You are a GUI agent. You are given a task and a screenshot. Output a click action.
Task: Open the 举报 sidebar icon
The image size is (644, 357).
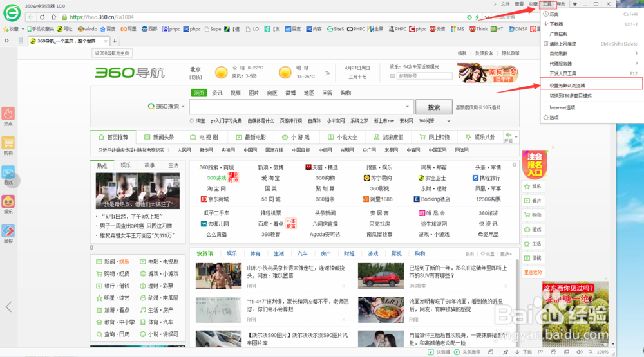[8, 234]
